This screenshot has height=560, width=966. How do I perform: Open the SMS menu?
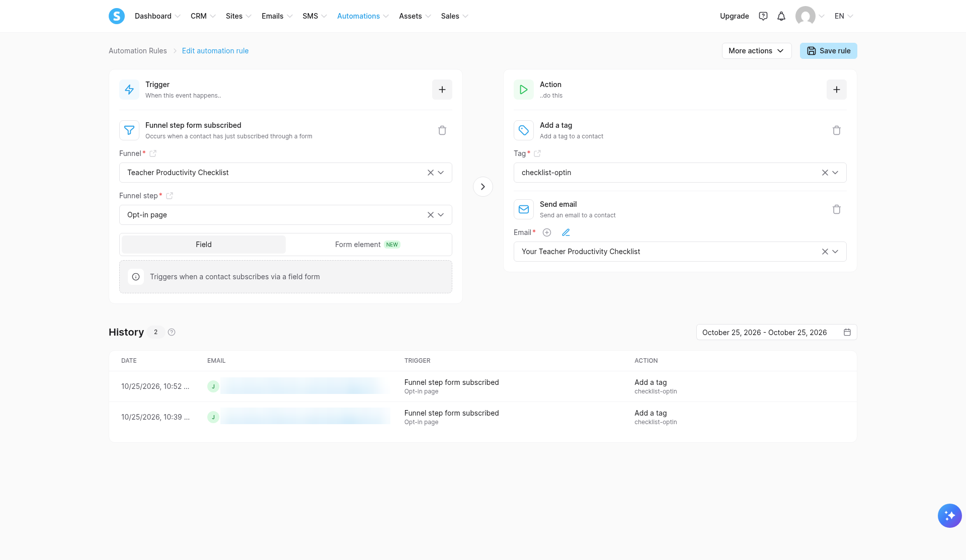(x=314, y=16)
